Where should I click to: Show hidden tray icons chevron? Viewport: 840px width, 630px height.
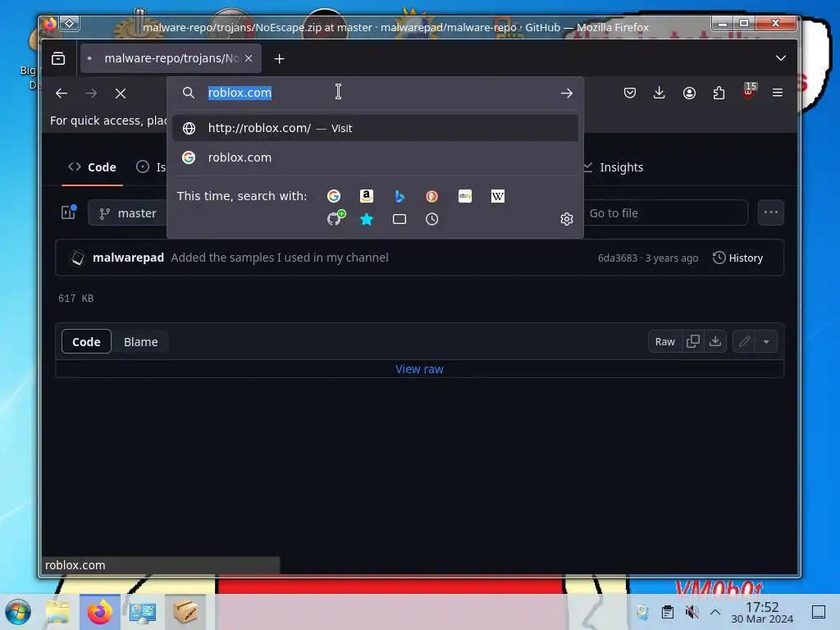pos(715,612)
